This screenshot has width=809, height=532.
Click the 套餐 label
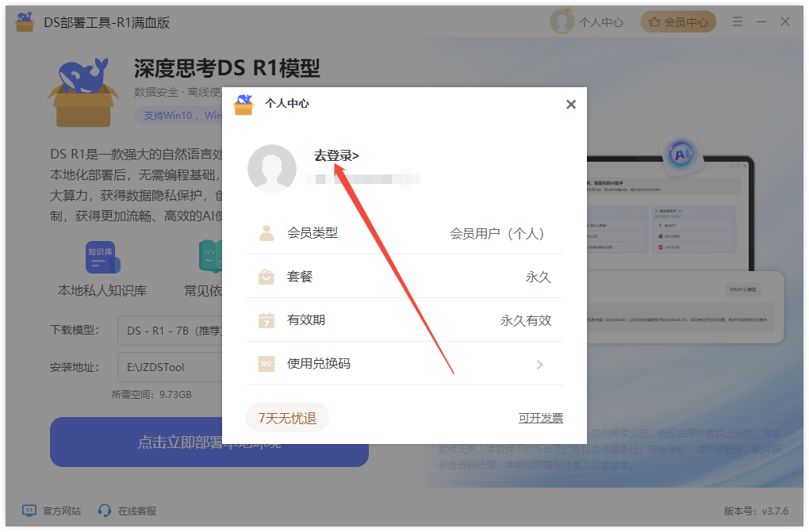tap(300, 277)
